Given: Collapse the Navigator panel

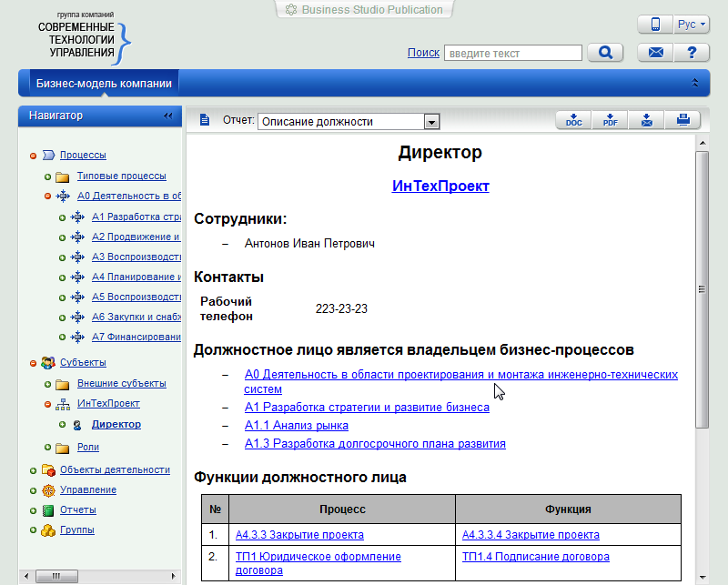Looking at the screenshot, I should (167, 116).
